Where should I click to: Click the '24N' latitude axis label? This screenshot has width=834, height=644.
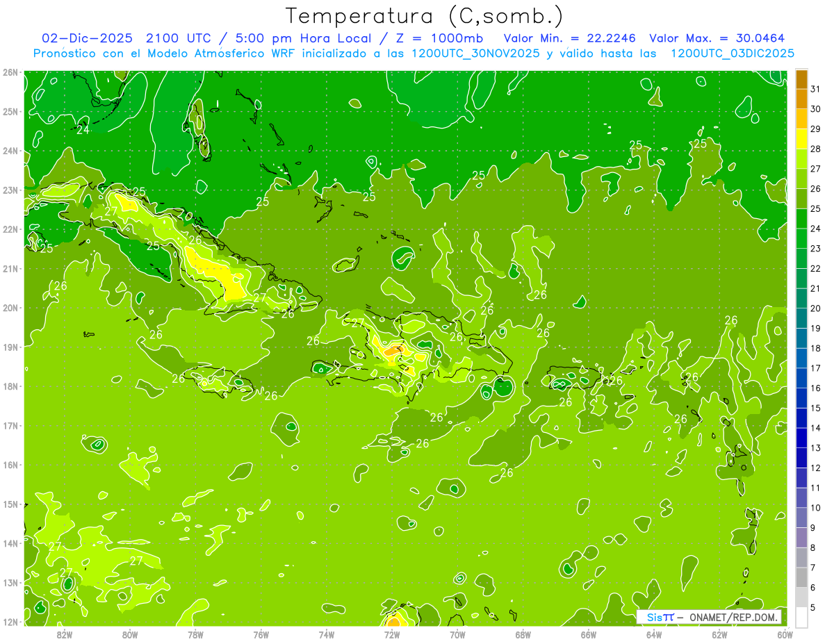point(10,151)
